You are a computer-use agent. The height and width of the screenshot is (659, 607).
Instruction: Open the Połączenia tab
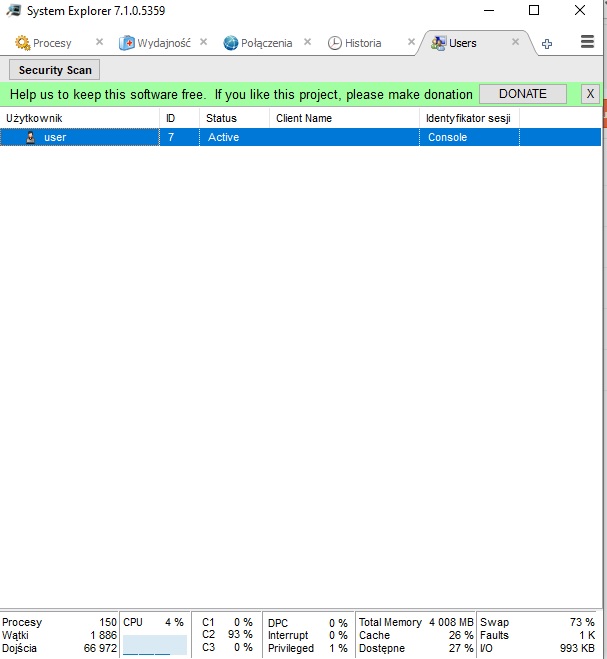258,43
